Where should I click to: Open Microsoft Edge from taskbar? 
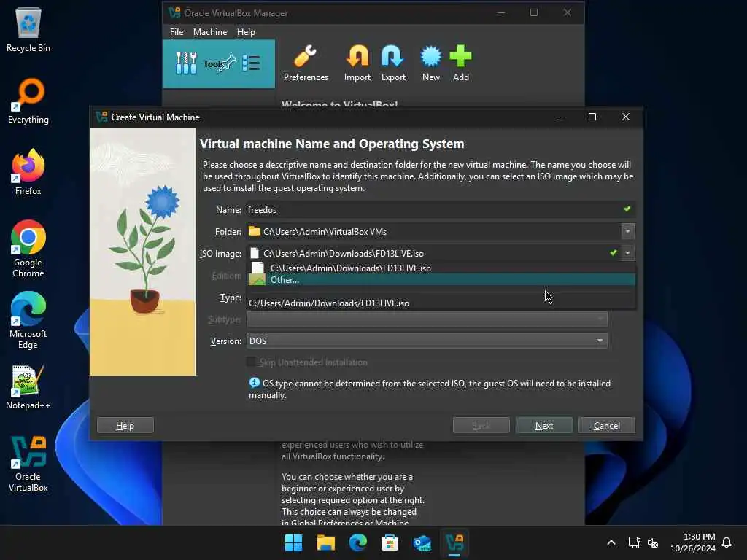(x=357, y=542)
